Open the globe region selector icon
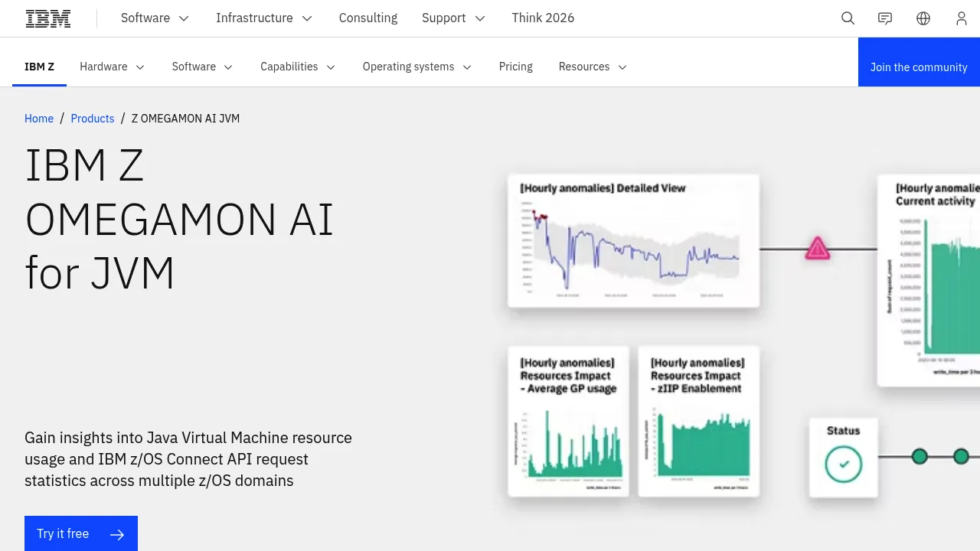The width and height of the screenshot is (980, 551). pyautogui.click(x=923, y=18)
